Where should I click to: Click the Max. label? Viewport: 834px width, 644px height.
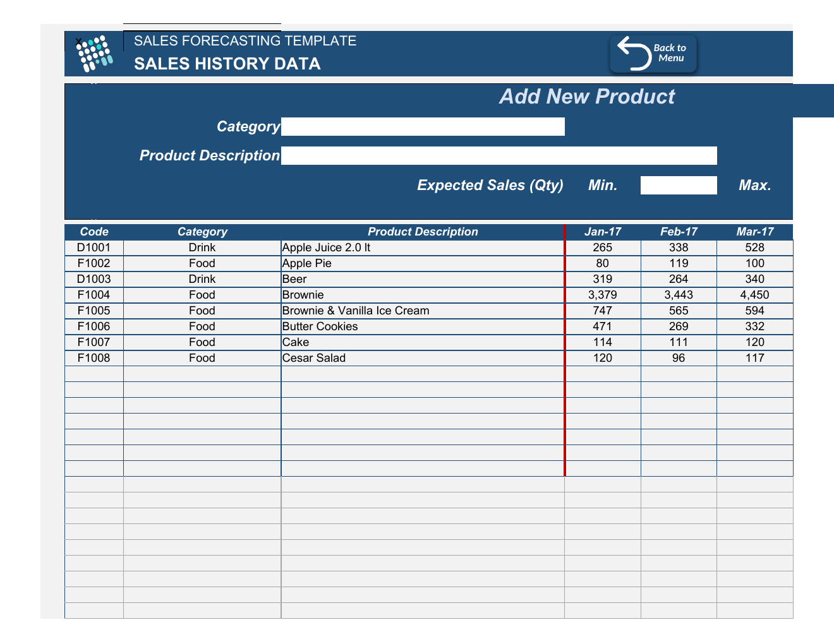755,185
